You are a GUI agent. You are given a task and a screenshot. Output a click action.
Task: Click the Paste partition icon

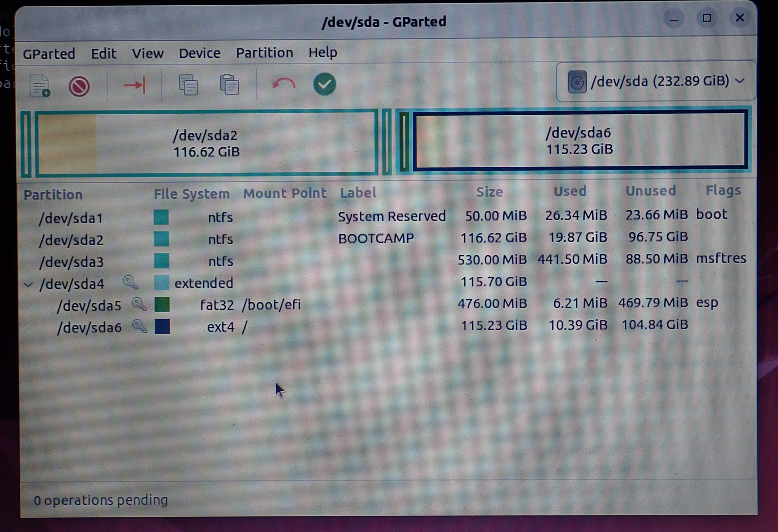pyautogui.click(x=229, y=85)
